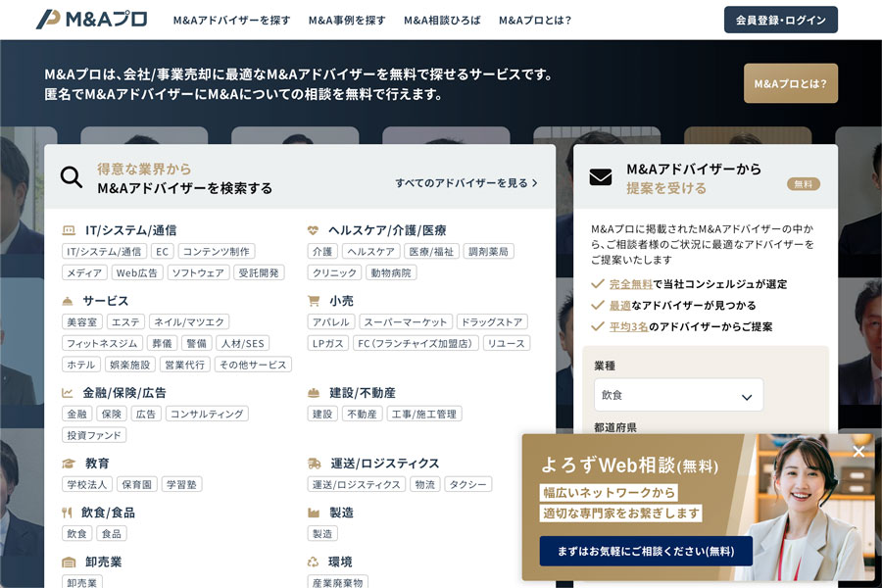This screenshot has height=588, width=882.
Task: Select the 学校法人 tag
Action: [87, 484]
